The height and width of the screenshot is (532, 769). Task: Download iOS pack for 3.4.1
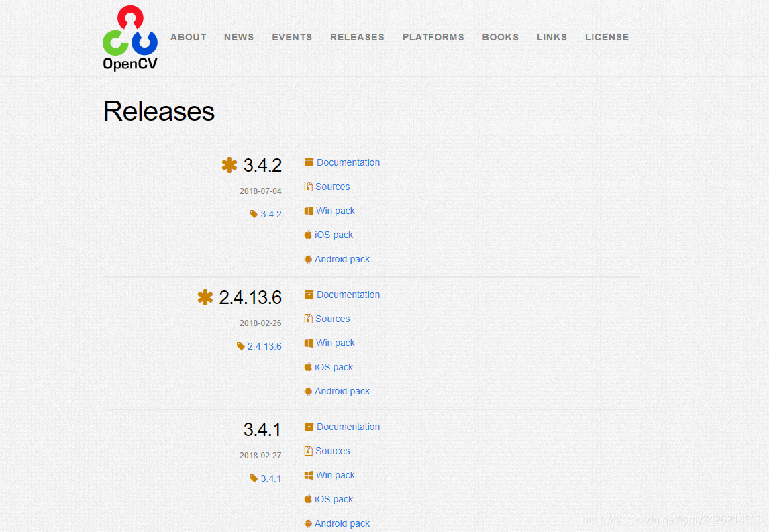(x=334, y=499)
